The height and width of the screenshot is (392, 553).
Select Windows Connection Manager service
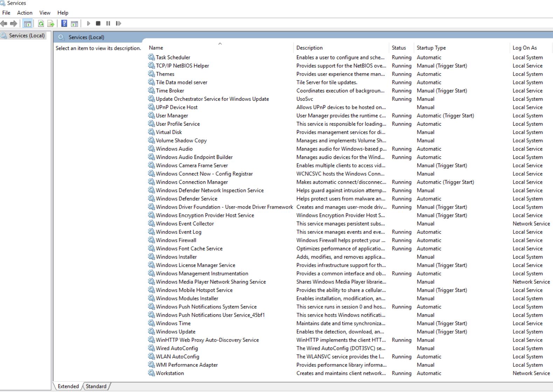[x=192, y=182]
